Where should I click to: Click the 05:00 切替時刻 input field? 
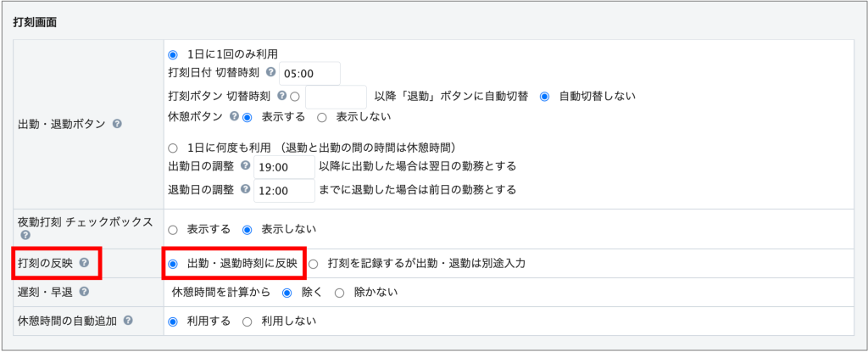point(309,74)
